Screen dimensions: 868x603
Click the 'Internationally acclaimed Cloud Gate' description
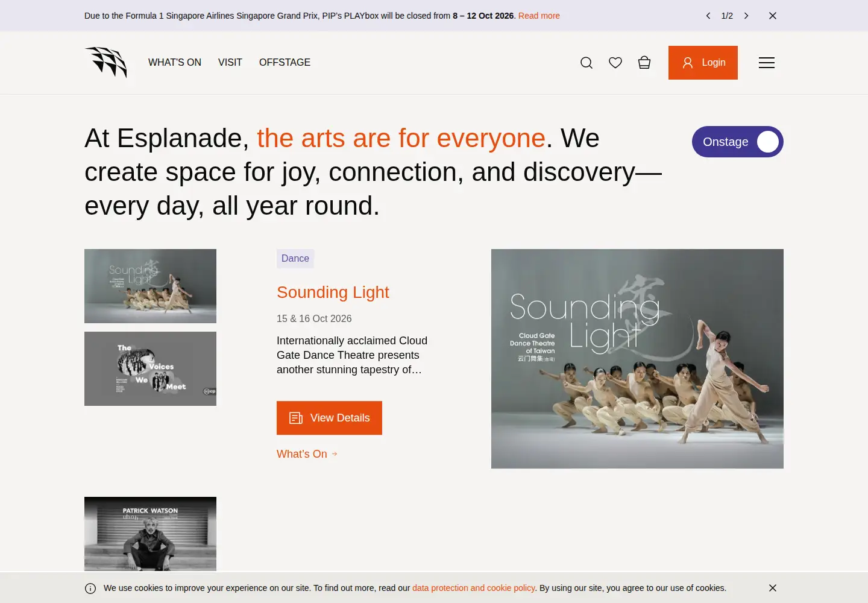pyautogui.click(x=352, y=355)
